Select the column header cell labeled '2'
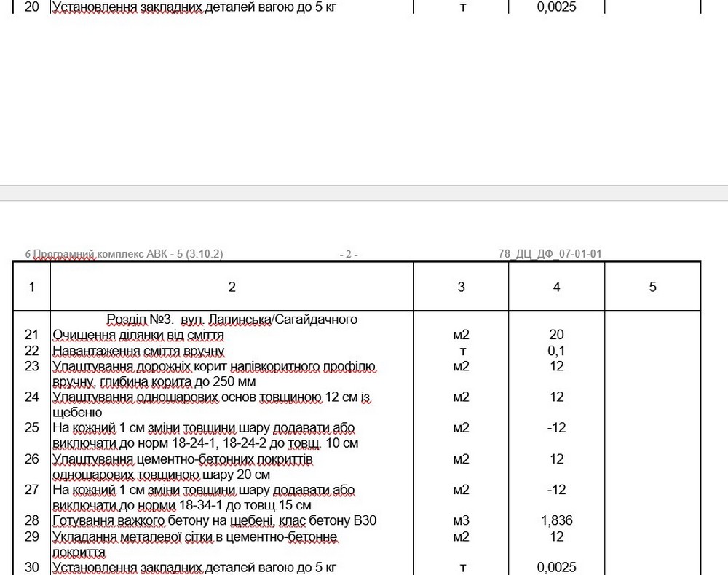The image size is (728, 575). [232, 287]
